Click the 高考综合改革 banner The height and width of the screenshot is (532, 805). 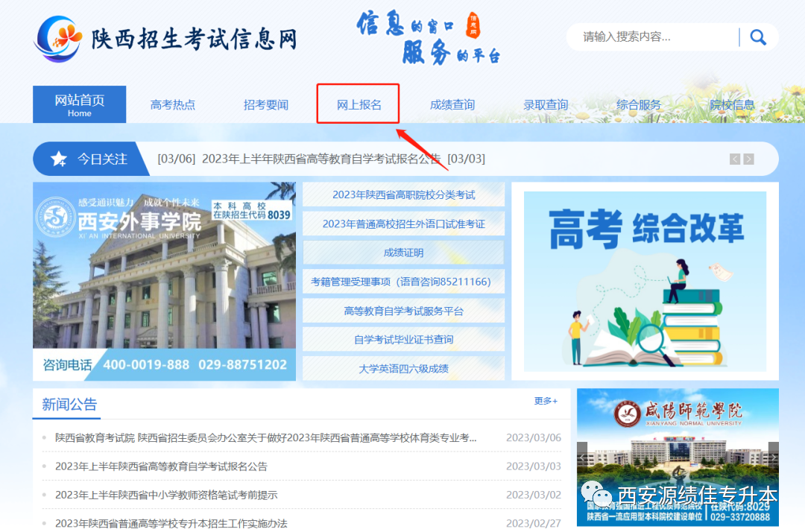coord(645,281)
